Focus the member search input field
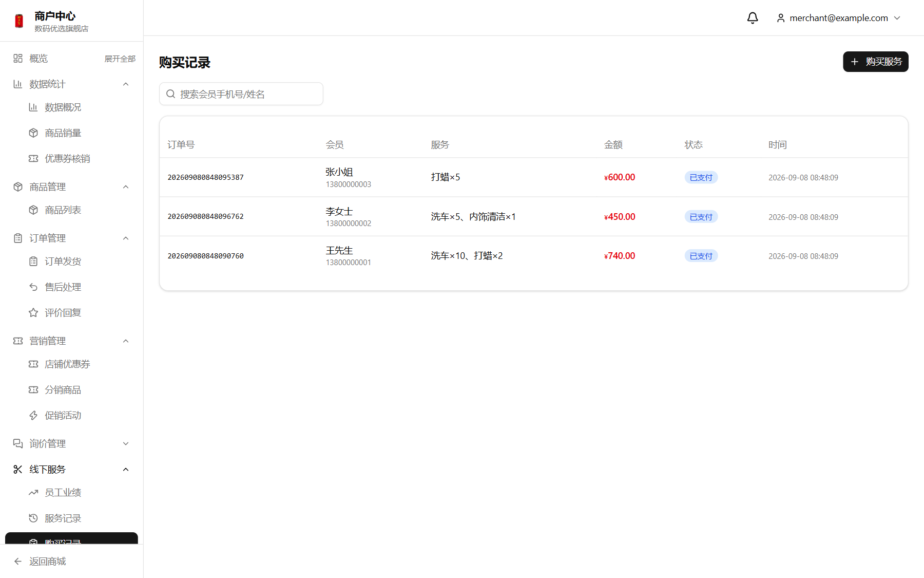The image size is (924, 578). 241,94
